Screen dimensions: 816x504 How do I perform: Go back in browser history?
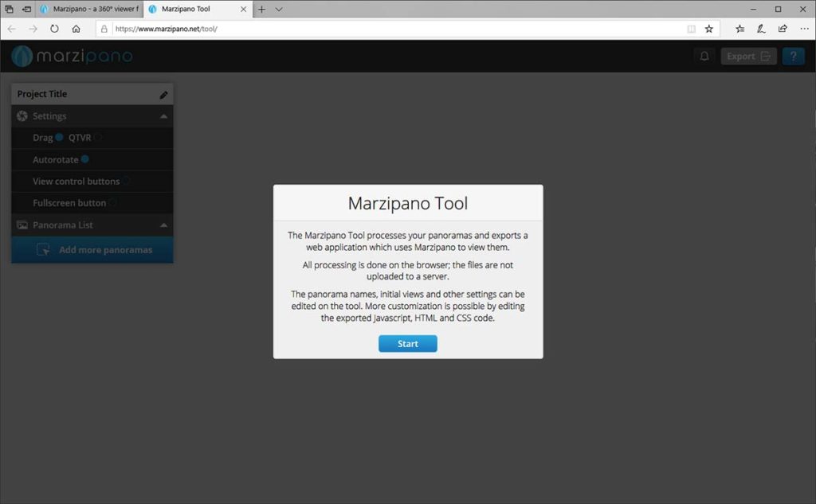12,29
